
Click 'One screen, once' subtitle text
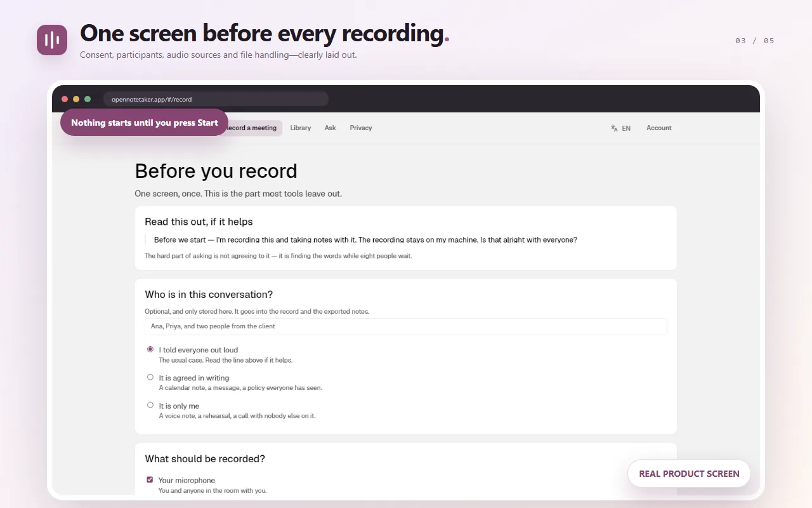pos(239,194)
